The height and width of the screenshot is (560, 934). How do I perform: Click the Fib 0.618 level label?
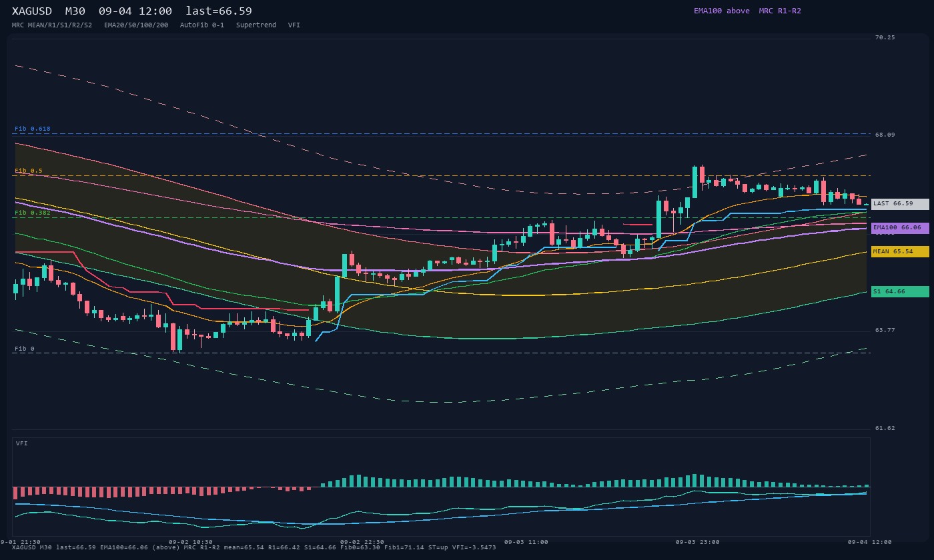33,129
